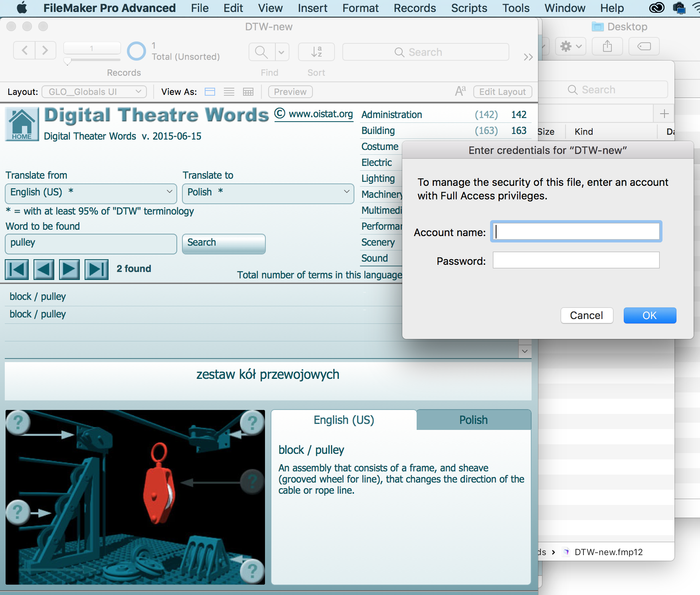Click Finder share icon
Image resolution: width=700 pixels, height=595 pixels.
point(607,46)
